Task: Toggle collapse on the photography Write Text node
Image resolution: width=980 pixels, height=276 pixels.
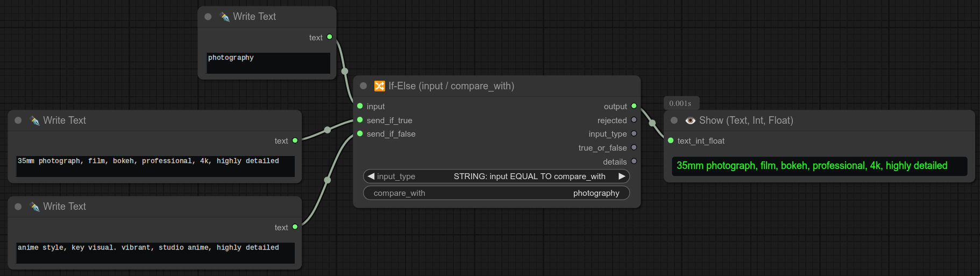Action: [x=208, y=17]
